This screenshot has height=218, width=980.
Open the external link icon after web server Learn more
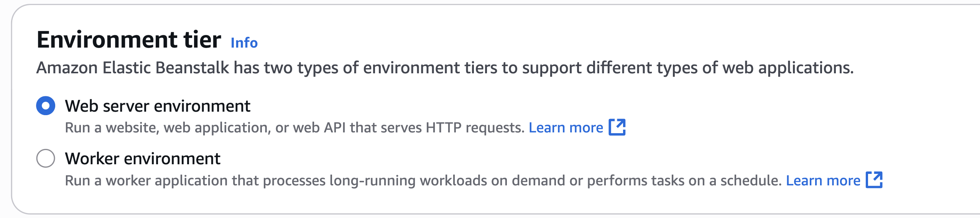pyautogui.click(x=617, y=127)
